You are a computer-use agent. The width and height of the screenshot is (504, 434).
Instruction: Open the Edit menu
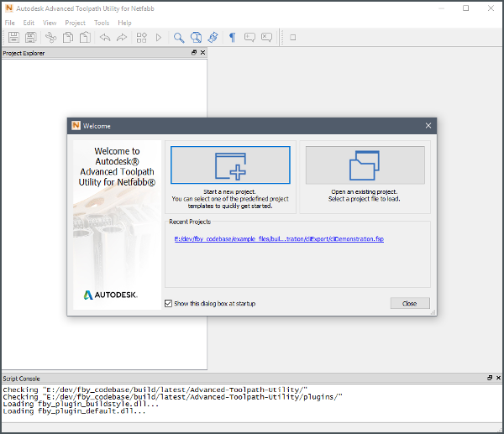pos(29,23)
